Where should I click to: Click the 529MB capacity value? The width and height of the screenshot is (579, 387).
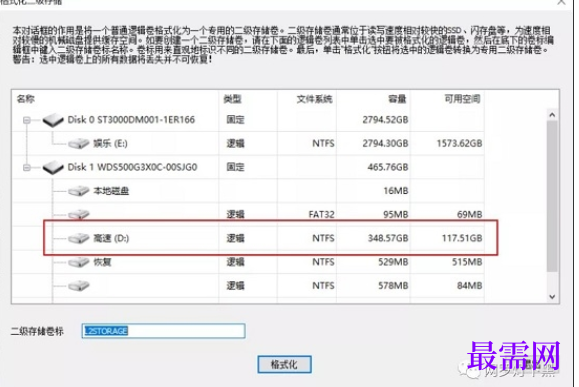[x=393, y=262]
